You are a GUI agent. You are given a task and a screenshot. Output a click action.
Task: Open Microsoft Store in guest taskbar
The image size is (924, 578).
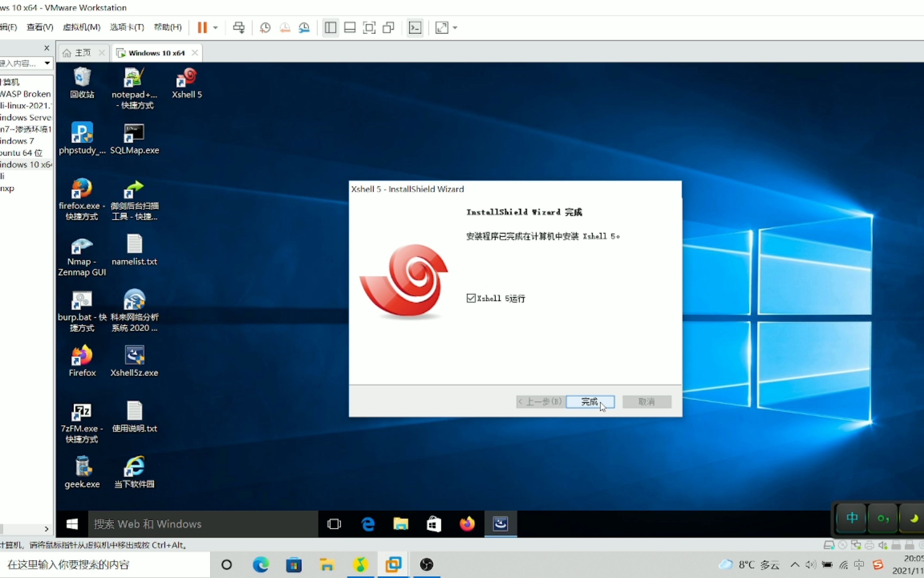pos(434,524)
